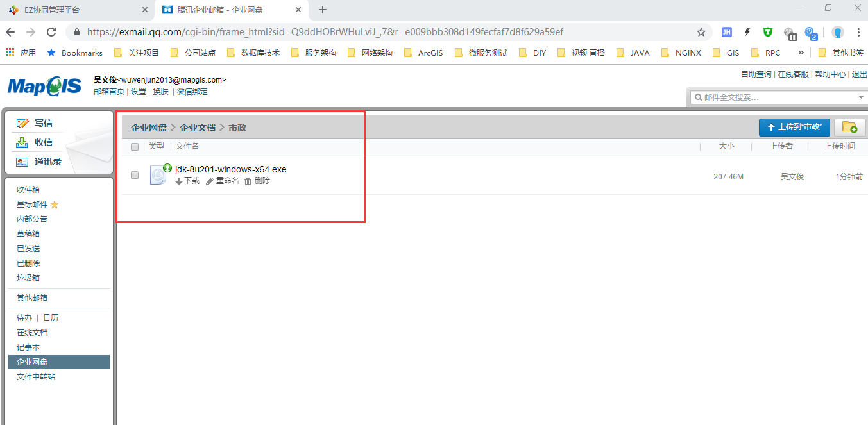The width and height of the screenshot is (868, 425).
Task: Open 文件中转站 in the left sidebar
Action: [36, 377]
